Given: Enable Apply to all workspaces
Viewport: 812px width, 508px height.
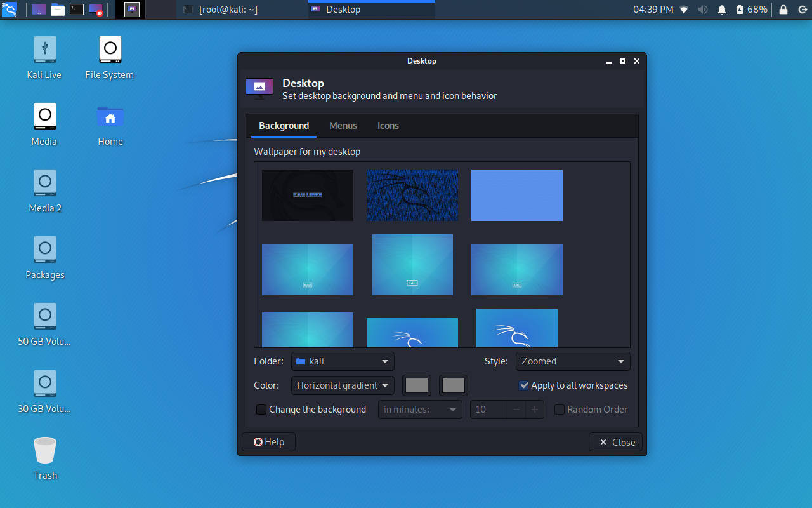Looking at the screenshot, I should (524, 385).
